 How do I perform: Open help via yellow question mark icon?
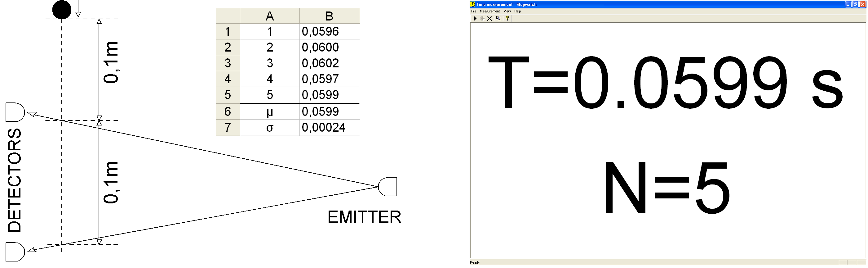(x=507, y=19)
